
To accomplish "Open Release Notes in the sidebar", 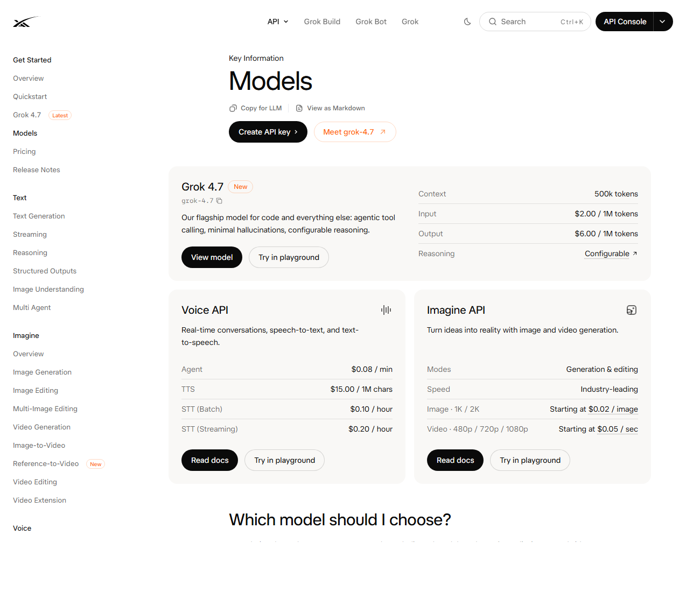I will pos(37,170).
